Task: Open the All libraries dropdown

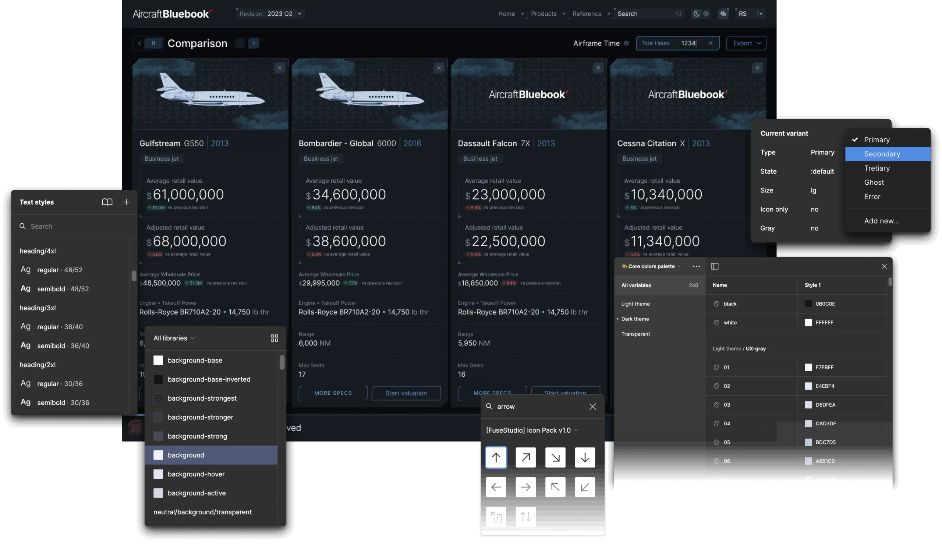Action: (x=174, y=338)
